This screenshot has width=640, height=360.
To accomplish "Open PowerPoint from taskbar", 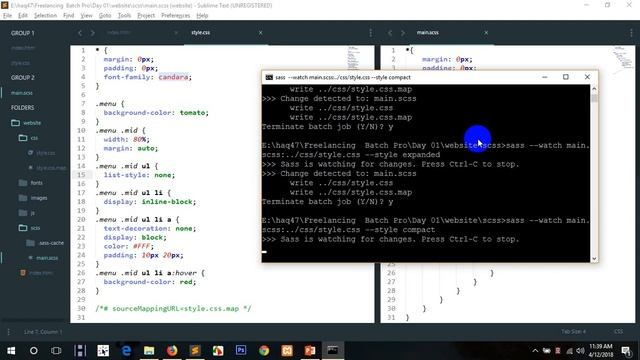I will 310,351.
